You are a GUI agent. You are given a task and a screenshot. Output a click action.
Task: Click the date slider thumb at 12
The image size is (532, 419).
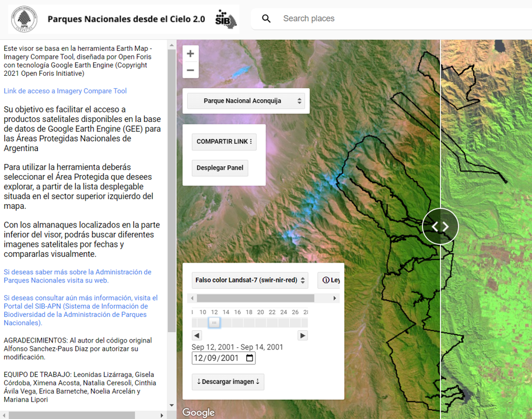214,322
